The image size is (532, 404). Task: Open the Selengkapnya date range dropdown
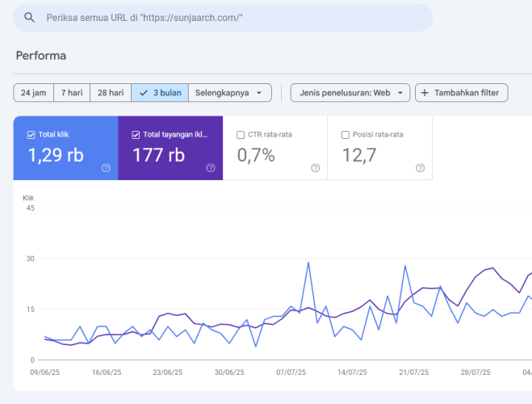click(230, 93)
